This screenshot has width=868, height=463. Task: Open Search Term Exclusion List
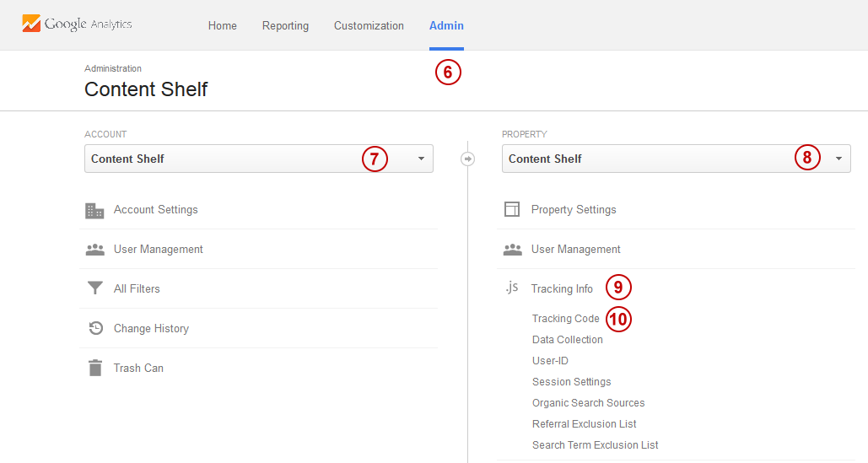click(595, 444)
